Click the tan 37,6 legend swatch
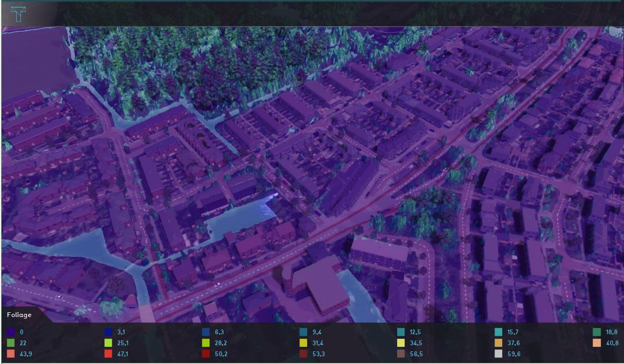 (499, 343)
